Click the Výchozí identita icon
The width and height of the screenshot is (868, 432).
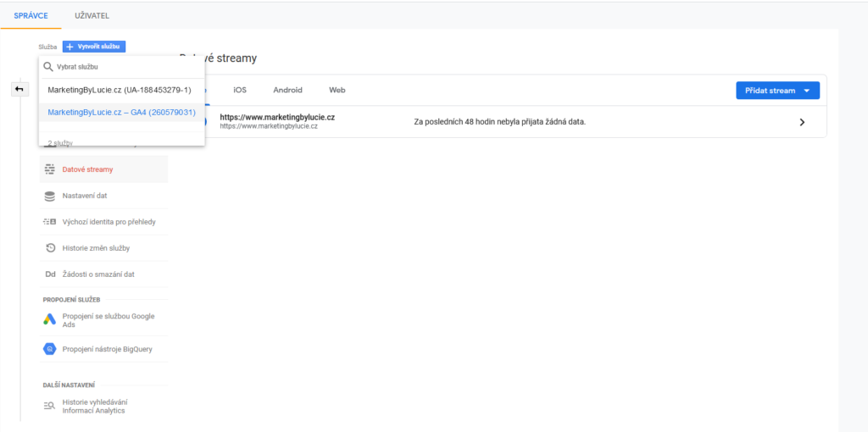[50, 222]
